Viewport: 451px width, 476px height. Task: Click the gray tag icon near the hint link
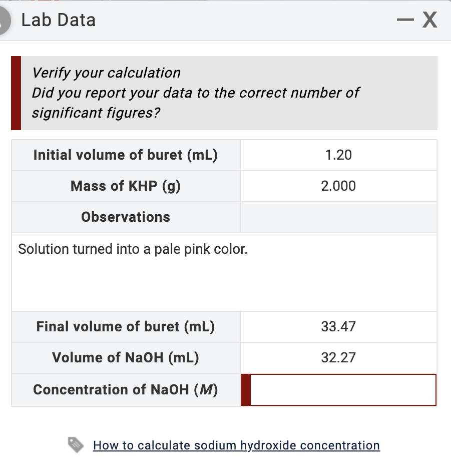[75, 444]
